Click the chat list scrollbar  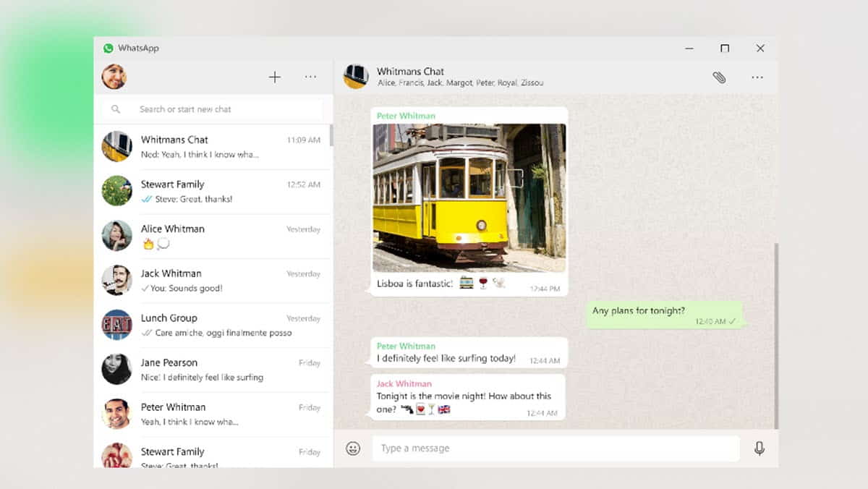[x=331, y=135]
